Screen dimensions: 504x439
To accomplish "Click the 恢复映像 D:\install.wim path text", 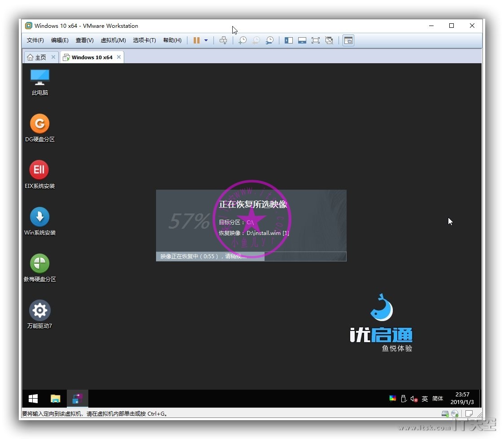I will (254, 233).
